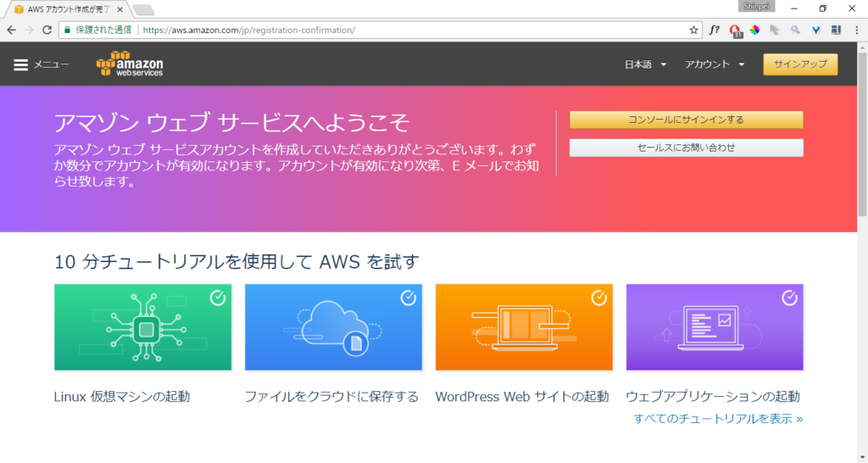Screen dimensions: 868x463
Task: Open the f? extension icon
Action: pos(714,30)
